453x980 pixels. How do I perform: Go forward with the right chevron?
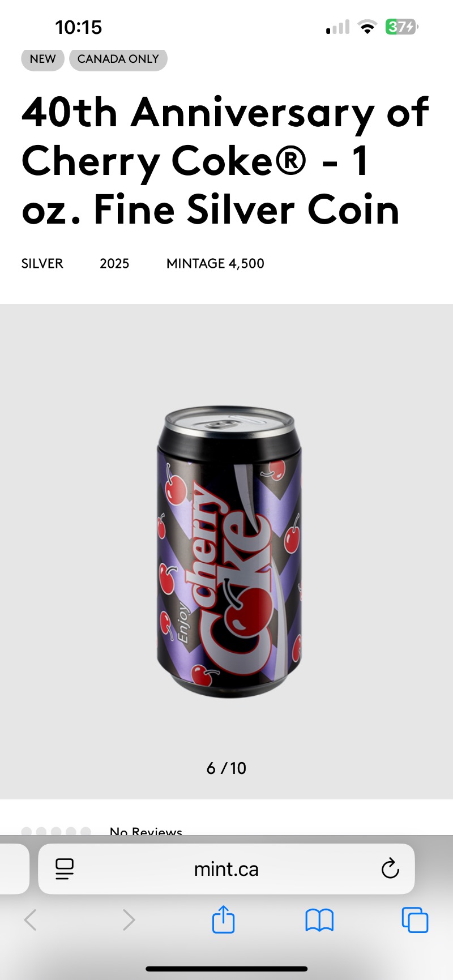129,920
